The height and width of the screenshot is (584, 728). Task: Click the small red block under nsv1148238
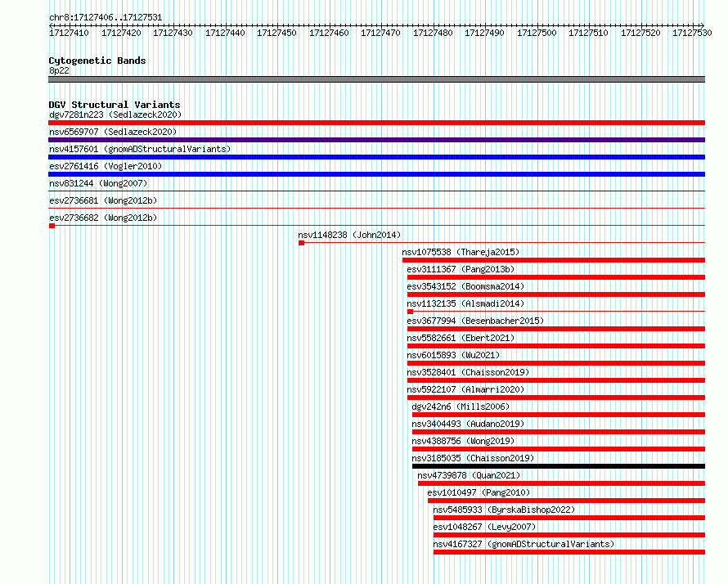(x=301, y=243)
